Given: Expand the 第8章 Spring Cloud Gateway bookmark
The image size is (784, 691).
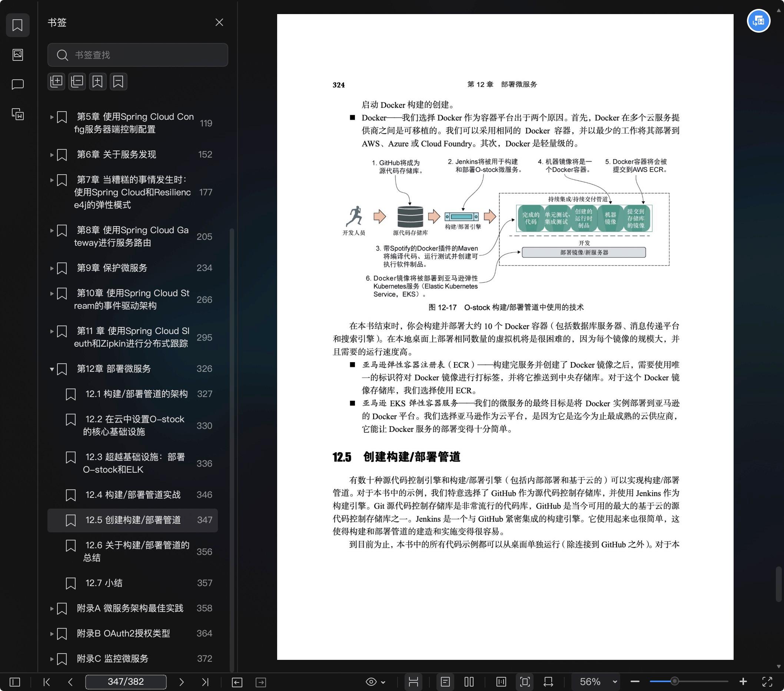Looking at the screenshot, I should click(x=52, y=230).
